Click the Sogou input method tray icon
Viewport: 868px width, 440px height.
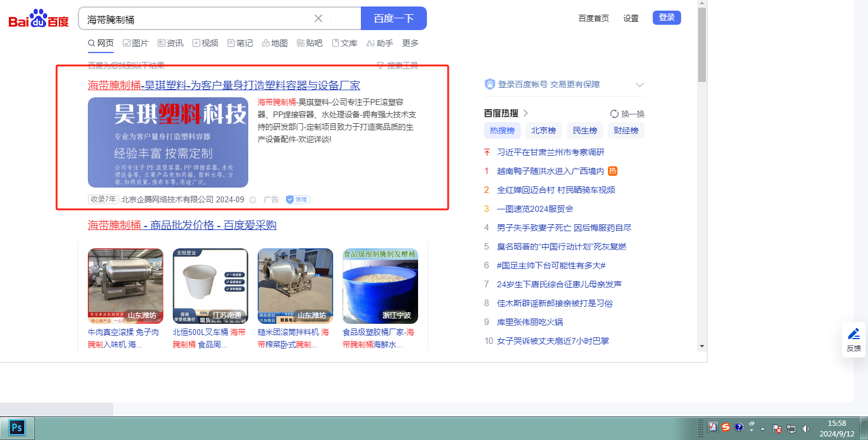[x=726, y=427]
